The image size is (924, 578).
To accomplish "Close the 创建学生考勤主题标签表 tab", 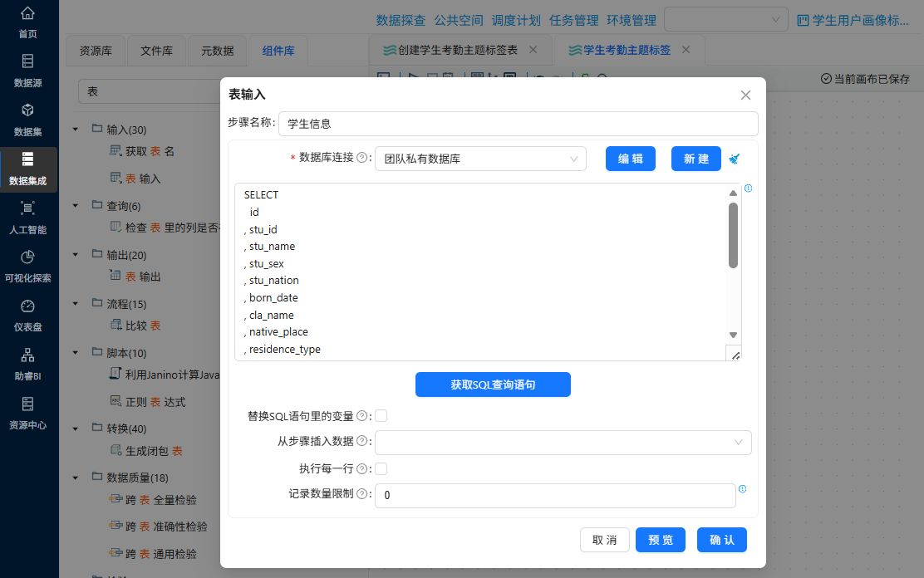I will 533,50.
